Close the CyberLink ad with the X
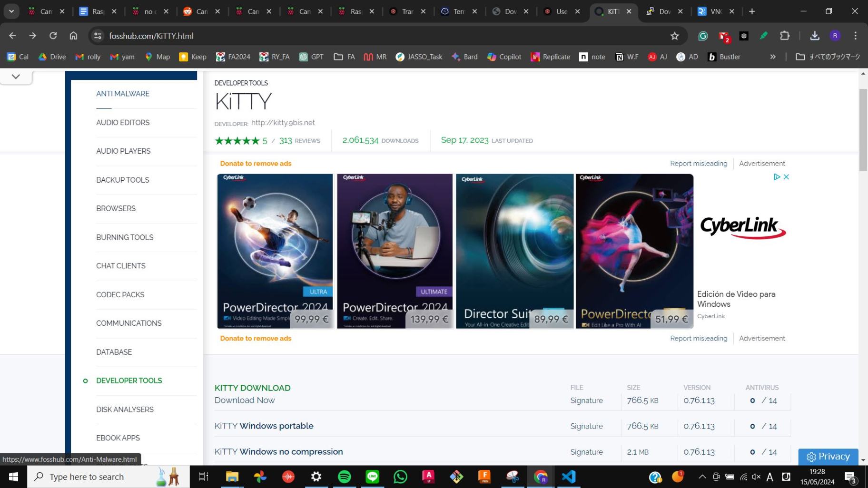This screenshot has height=488, width=868. (x=786, y=177)
